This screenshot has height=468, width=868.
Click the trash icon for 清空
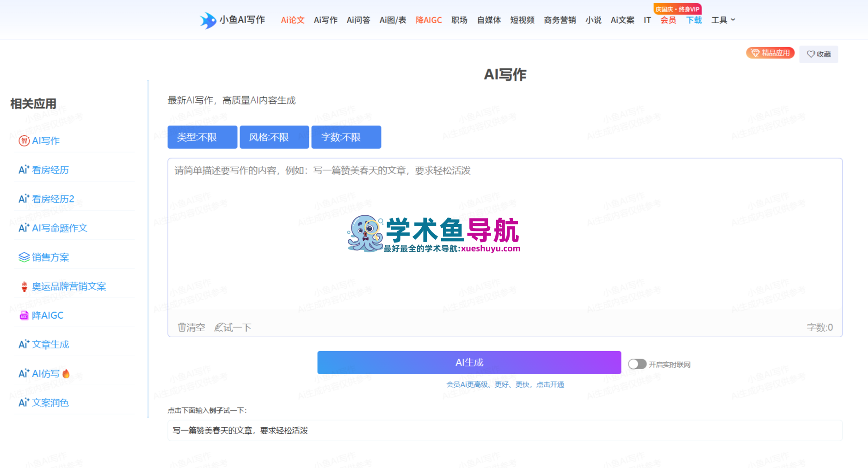pyautogui.click(x=182, y=328)
